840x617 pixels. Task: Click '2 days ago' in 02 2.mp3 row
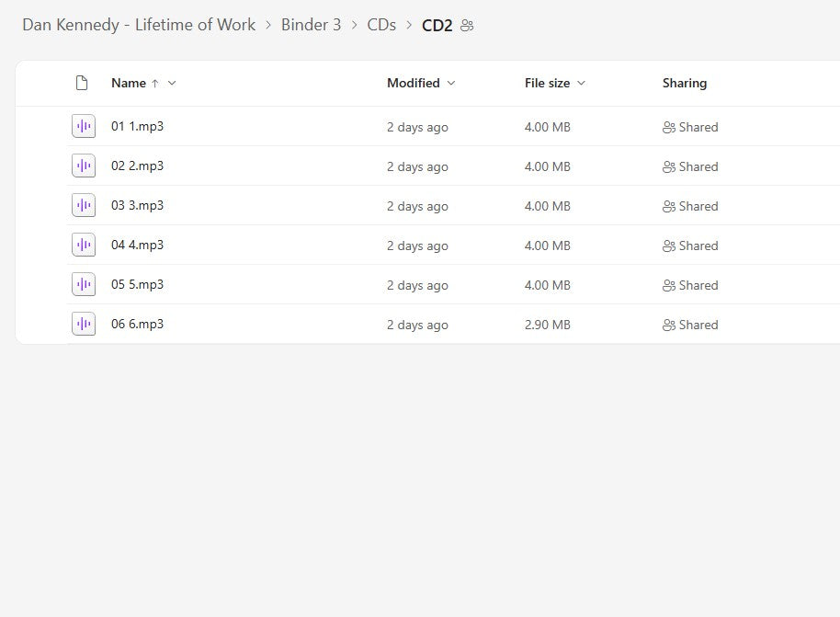(417, 167)
